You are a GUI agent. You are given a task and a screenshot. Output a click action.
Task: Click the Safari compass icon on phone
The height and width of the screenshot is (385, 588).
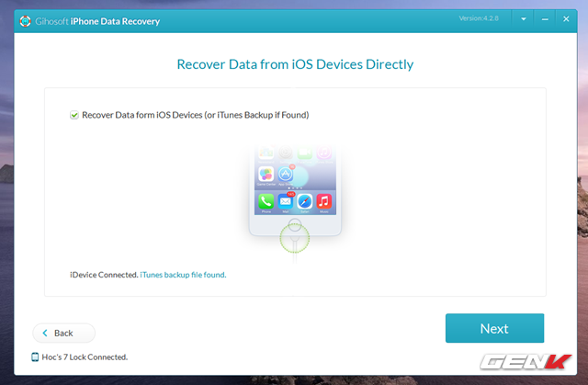click(304, 200)
